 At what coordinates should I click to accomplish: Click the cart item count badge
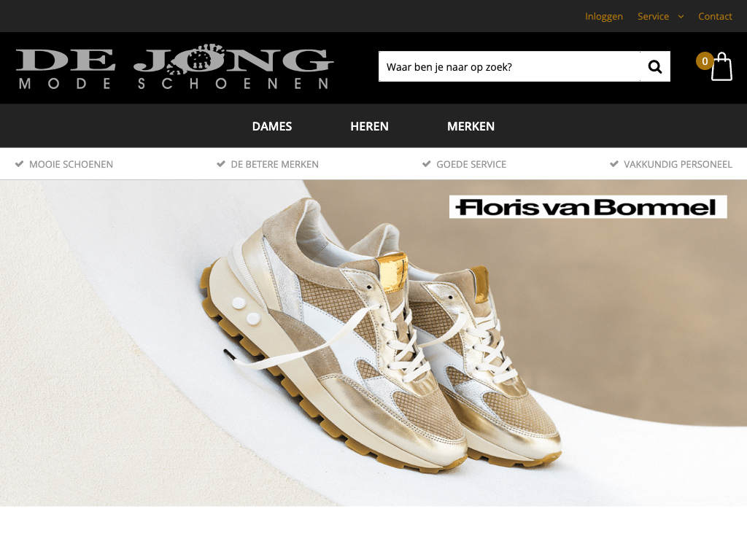705,61
